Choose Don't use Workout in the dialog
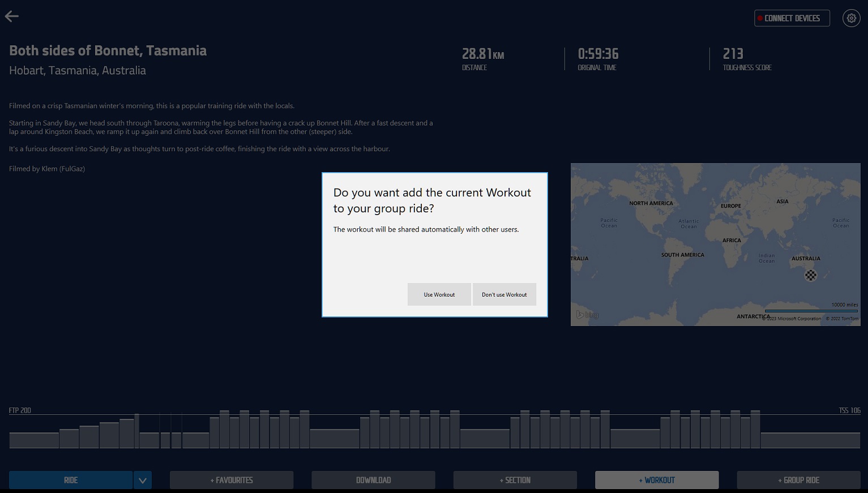Viewport: 868px width, 493px height. point(504,294)
